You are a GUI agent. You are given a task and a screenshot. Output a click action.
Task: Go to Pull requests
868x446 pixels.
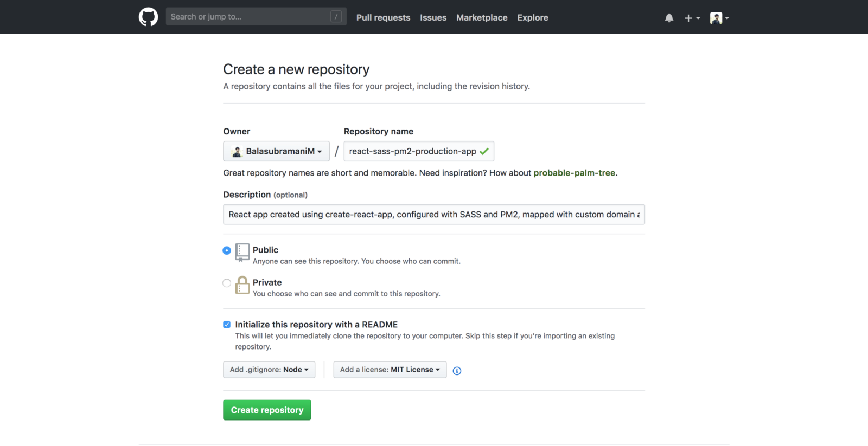point(383,17)
